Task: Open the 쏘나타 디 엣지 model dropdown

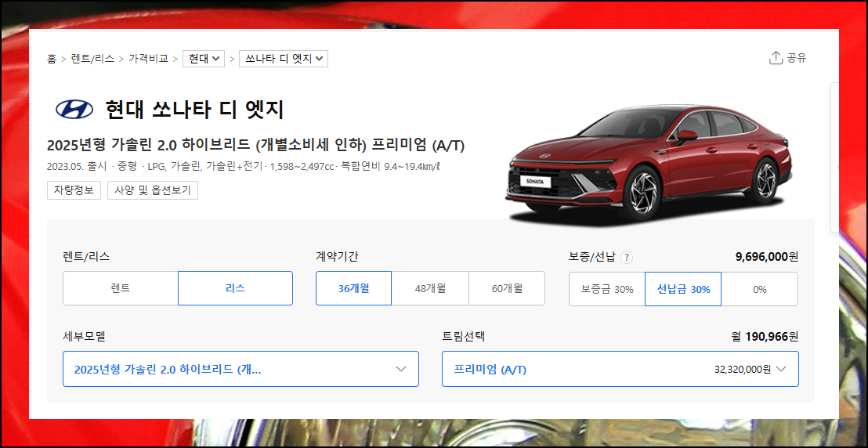Action: [284, 59]
